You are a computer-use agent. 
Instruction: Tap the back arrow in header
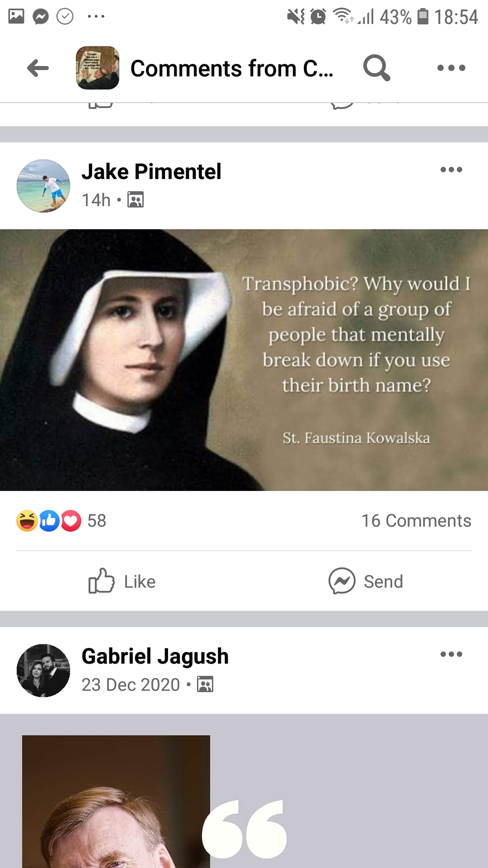click(38, 68)
